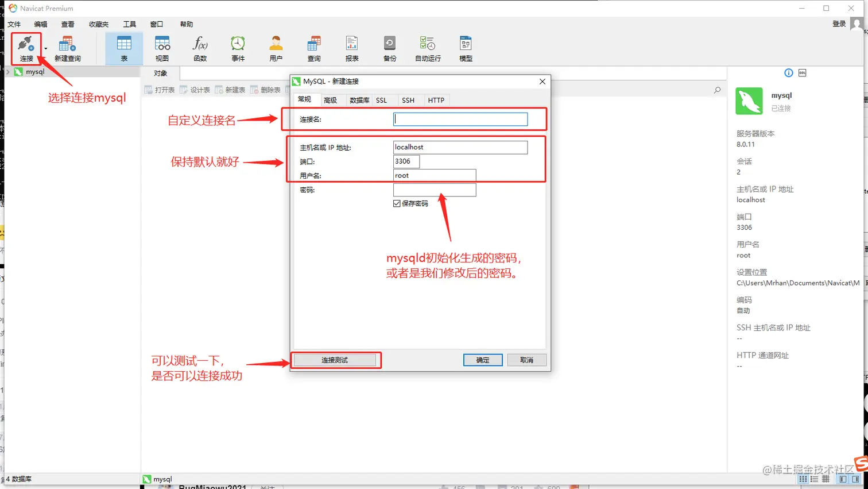Switch to the list view in status bar
The height and width of the screenshot is (489, 868).
point(814,479)
